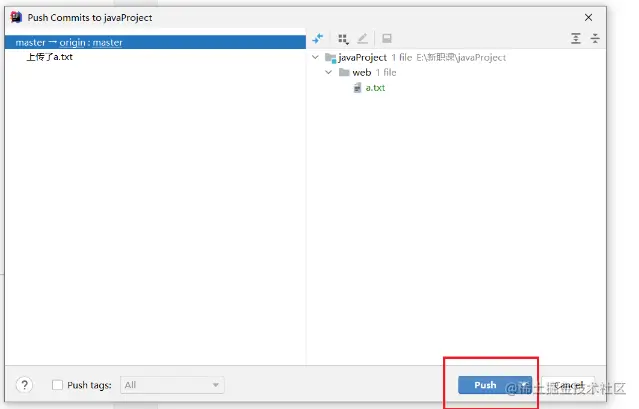Open the Push tags All dropdown

(172, 385)
